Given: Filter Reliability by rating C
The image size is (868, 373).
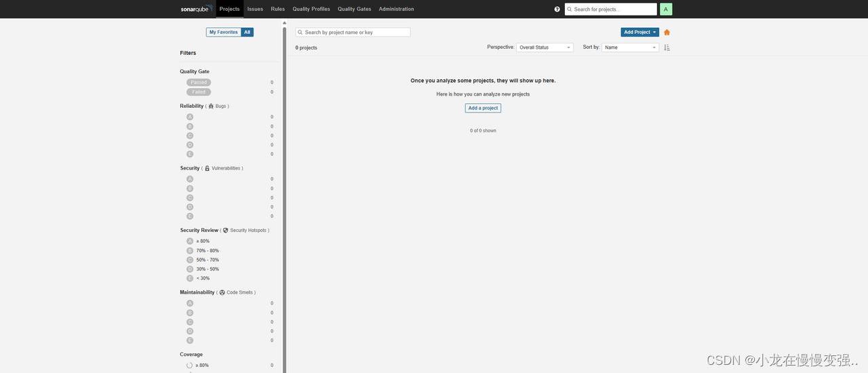Looking at the screenshot, I should pyautogui.click(x=190, y=136).
